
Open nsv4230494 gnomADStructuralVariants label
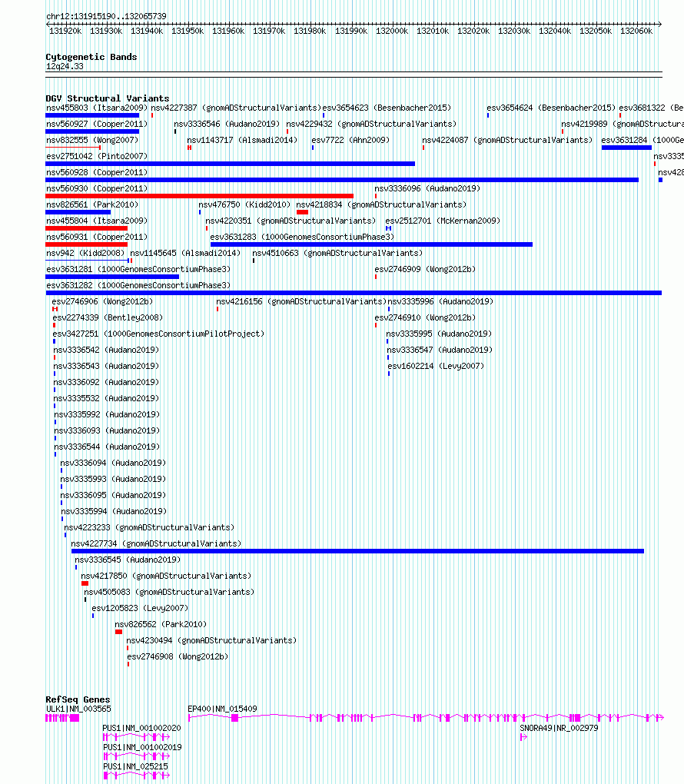tap(211, 640)
